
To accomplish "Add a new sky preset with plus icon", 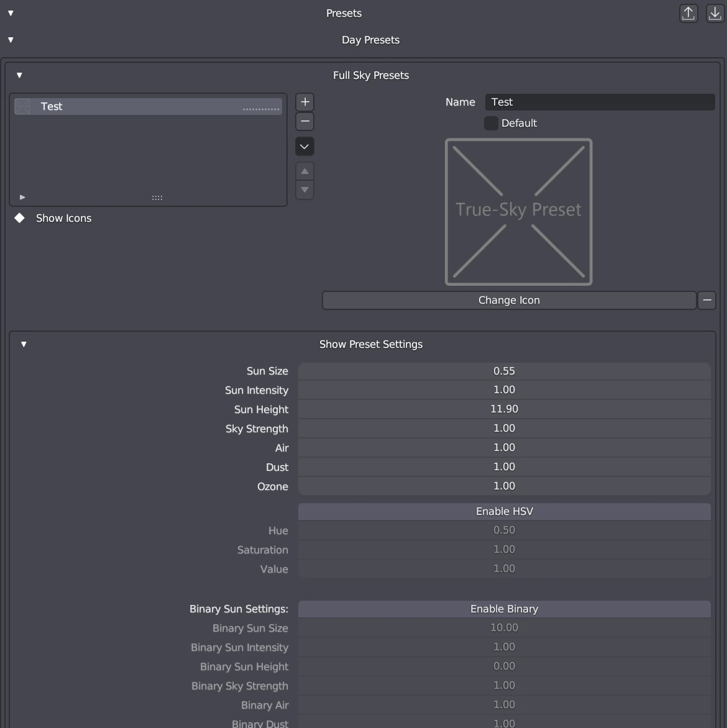I will pos(304,102).
